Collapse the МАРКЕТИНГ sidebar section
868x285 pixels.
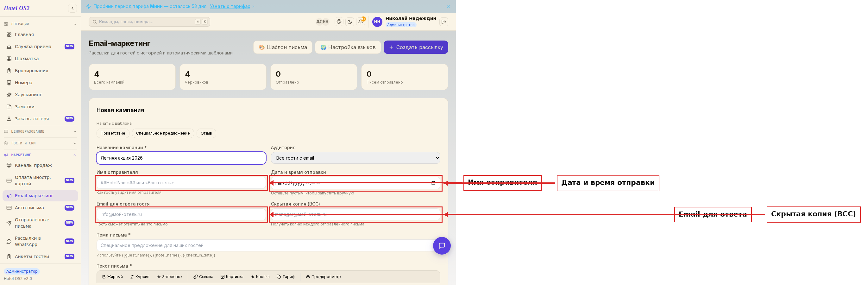click(x=41, y=155)
